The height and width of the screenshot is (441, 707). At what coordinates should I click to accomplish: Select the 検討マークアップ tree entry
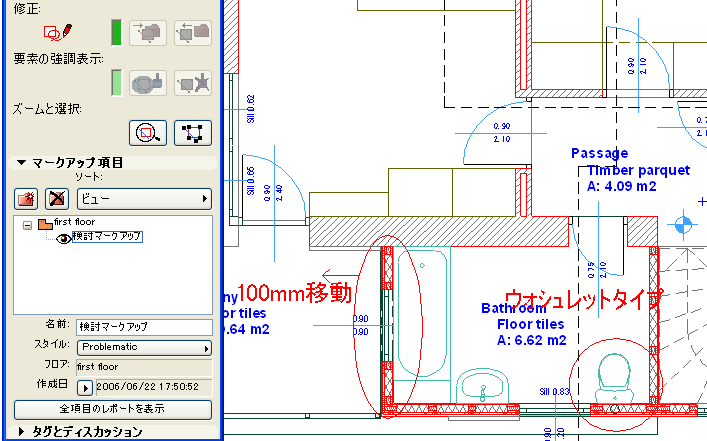pyautogui.click(x=107, y=237)
